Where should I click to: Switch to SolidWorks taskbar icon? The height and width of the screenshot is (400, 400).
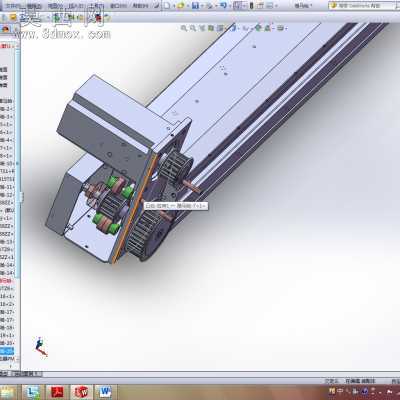[81, 392]
